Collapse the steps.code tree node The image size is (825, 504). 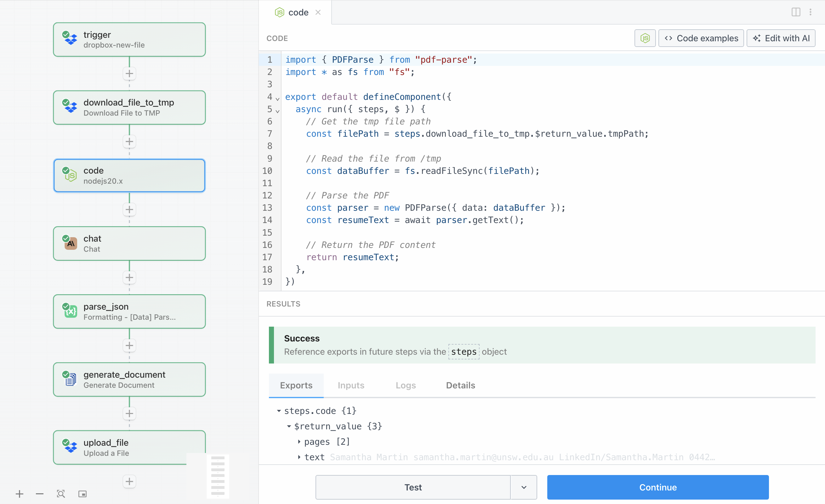point(279,411)
